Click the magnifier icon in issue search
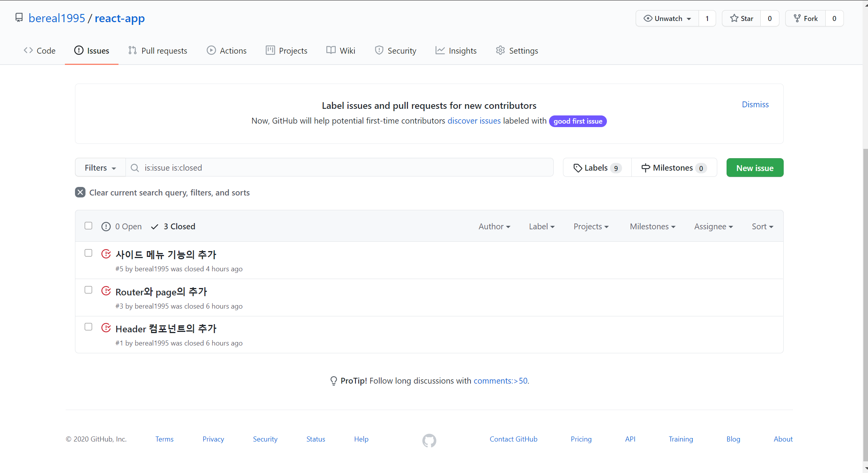 coord(135,168)
